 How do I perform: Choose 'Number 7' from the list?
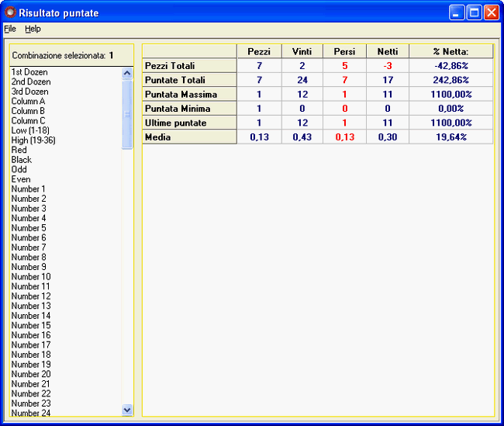[29, 248]
